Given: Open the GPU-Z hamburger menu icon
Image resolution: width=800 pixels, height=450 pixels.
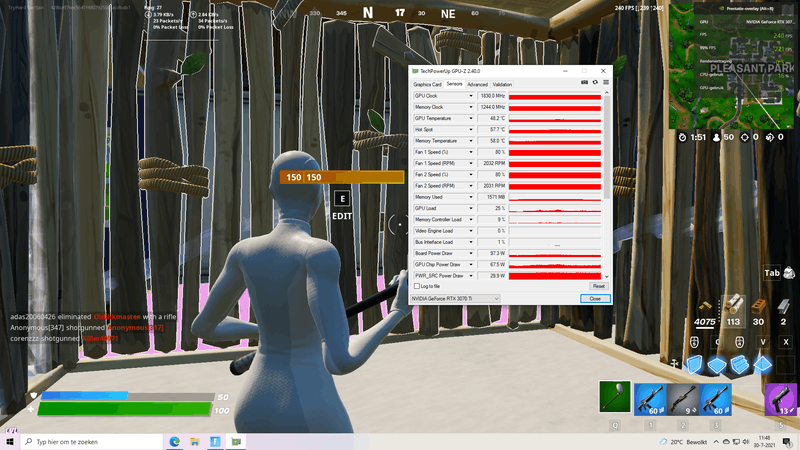Looking at the screenshot, I should coord(606,82).
